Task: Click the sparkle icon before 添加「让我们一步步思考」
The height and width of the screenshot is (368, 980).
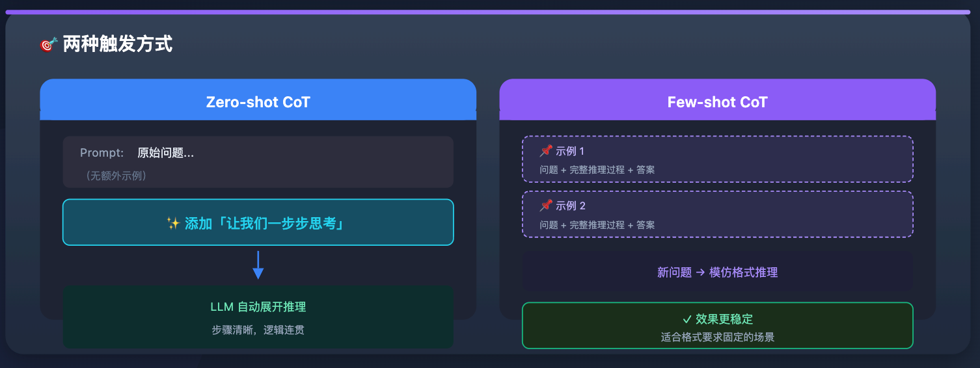Action: click(173, 223)
